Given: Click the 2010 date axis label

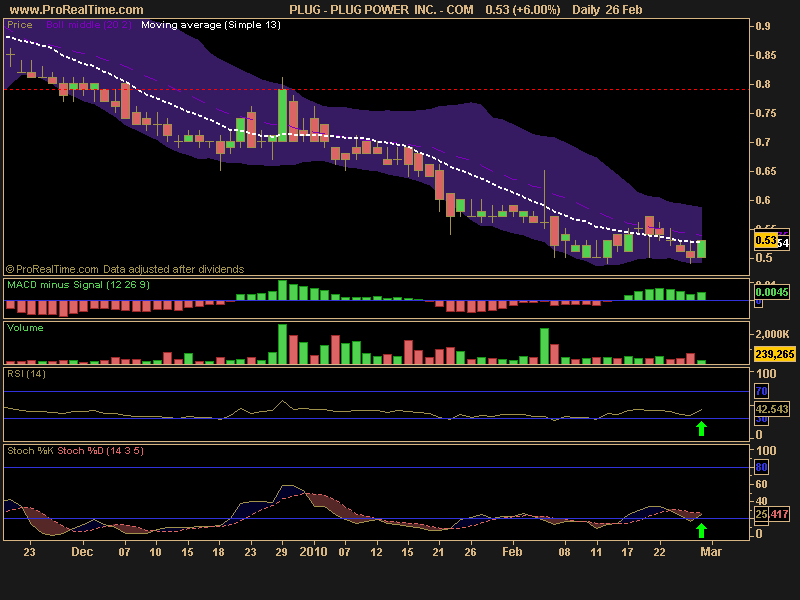Looking at the screenshot, I should 313,552.
